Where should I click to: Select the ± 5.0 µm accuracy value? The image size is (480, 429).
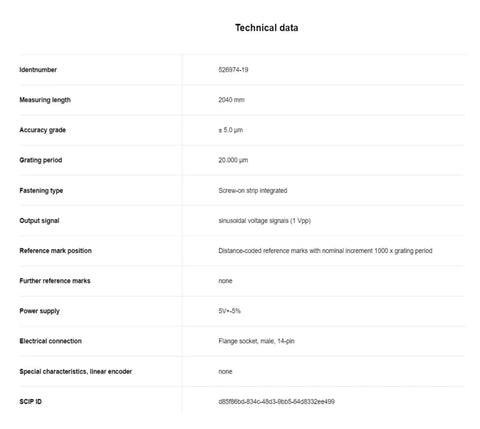230,130
